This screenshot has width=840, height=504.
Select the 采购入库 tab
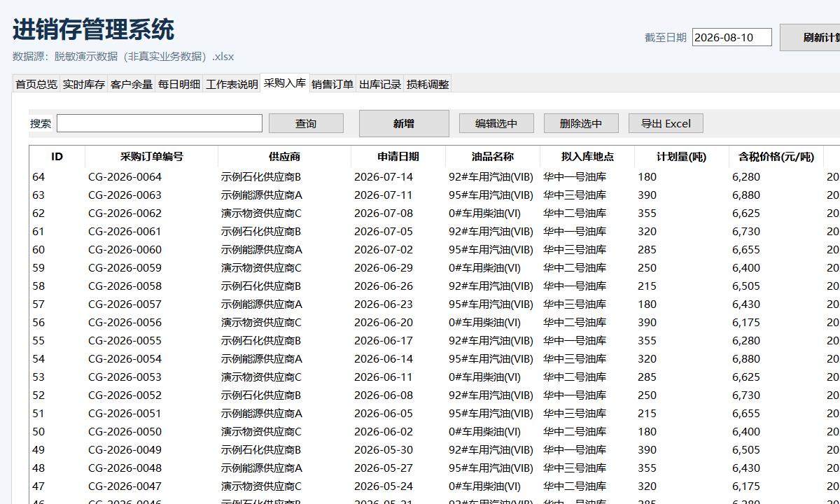point(285,83)
